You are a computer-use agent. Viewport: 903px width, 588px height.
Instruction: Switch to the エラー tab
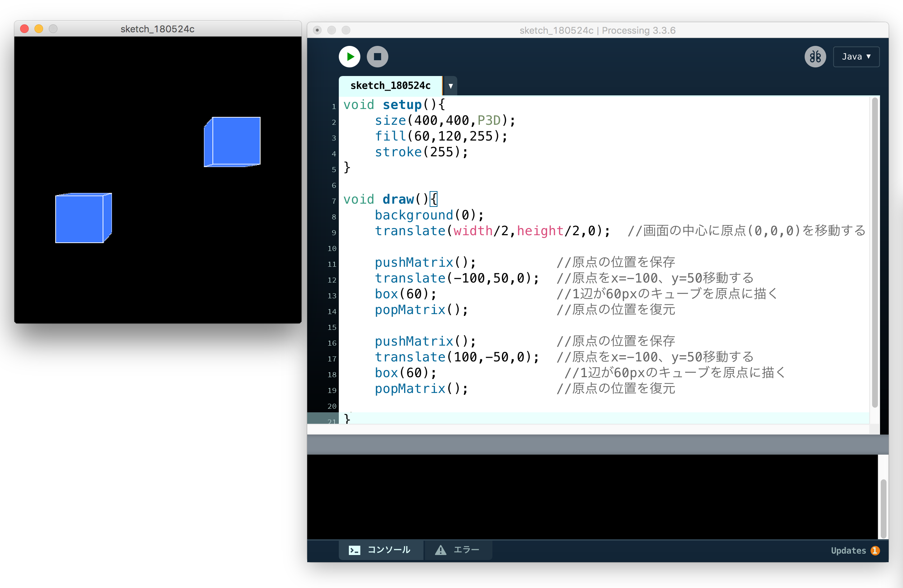pos(466,549)
